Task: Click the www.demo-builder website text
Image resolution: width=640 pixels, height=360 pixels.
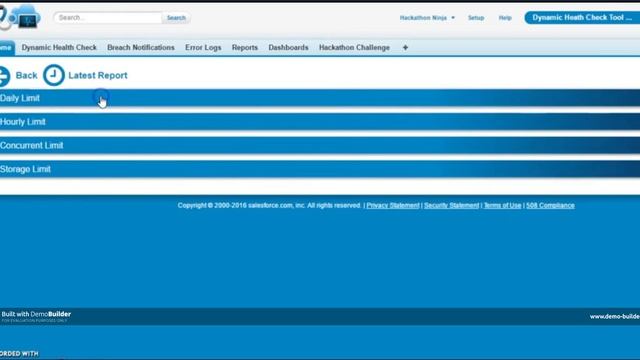Action: click(x=615, y=317)
